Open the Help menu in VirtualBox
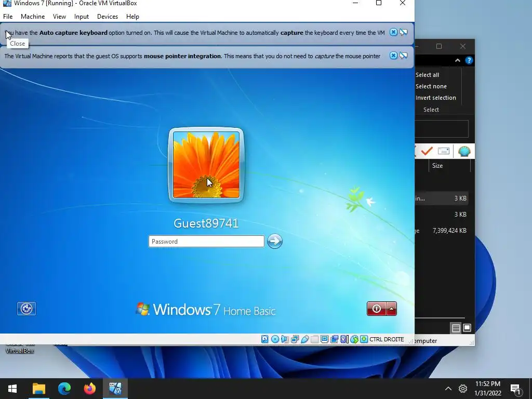This screenshot has height=399, width=532. [x=132, y=17]
